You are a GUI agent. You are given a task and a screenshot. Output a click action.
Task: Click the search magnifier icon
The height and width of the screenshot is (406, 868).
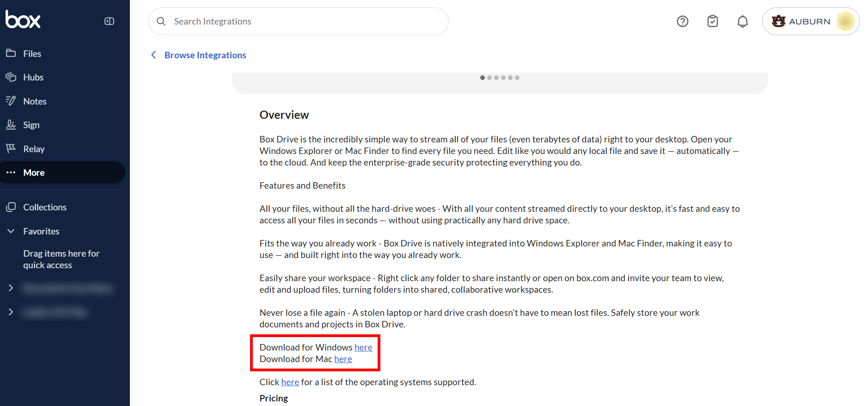(x=161, y=21)
